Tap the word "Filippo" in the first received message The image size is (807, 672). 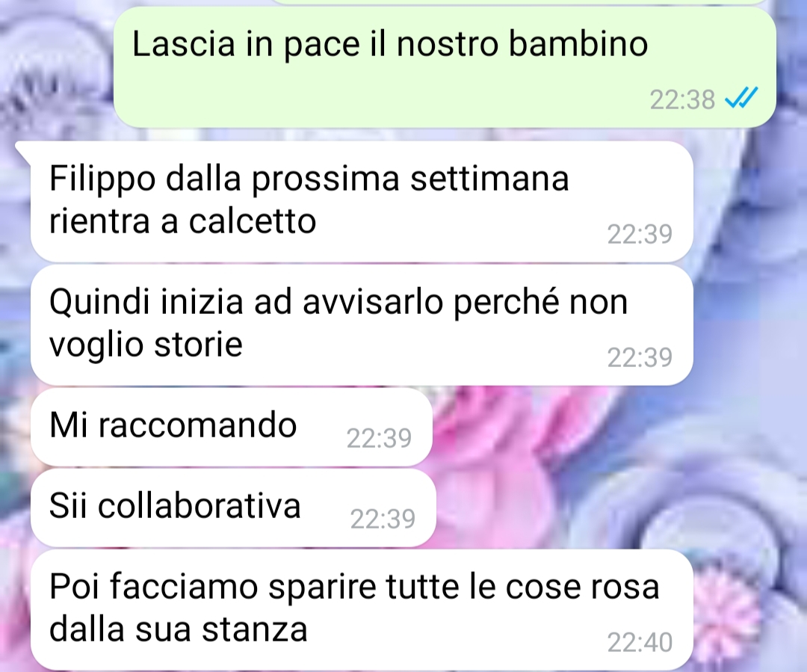tap(102, 180)
